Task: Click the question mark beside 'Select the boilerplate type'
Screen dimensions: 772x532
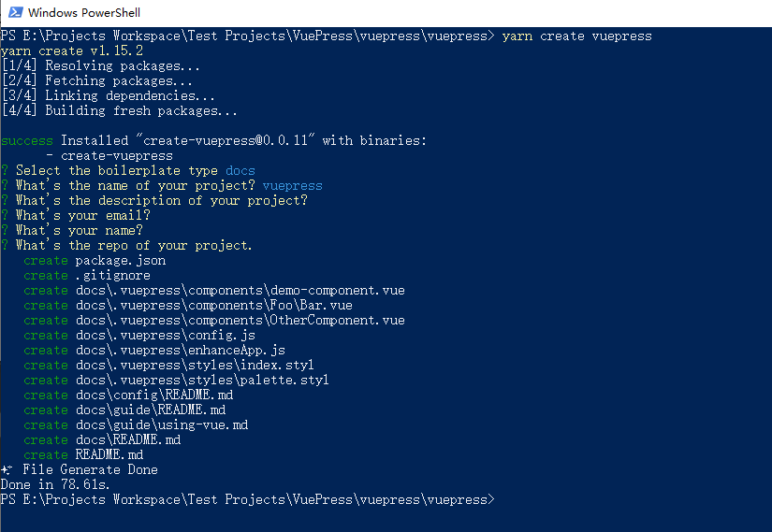Action: coord(5,171)
